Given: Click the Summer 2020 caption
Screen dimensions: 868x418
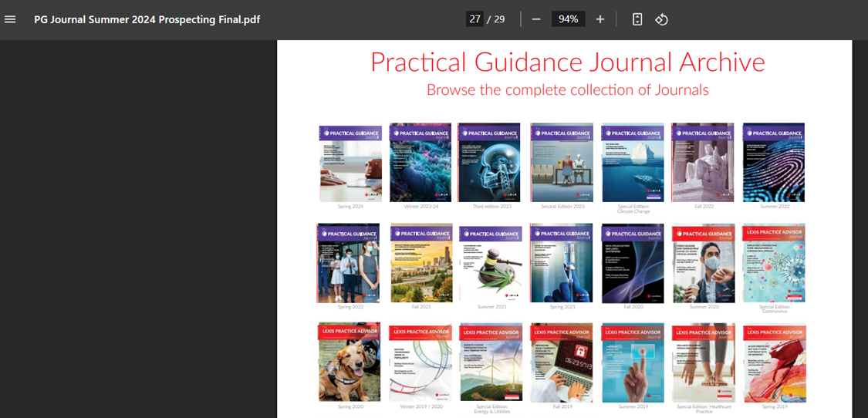Looking at the screenshot, I should tap(703, 306).
